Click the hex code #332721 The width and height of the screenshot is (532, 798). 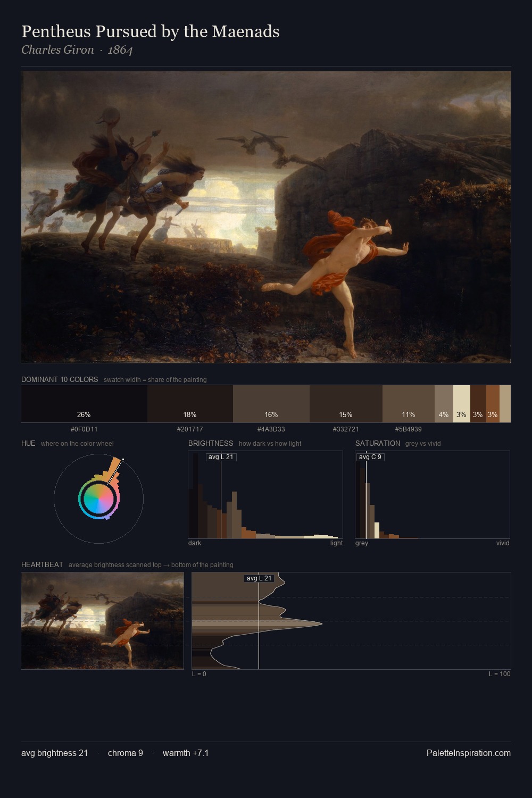(346, 429)
